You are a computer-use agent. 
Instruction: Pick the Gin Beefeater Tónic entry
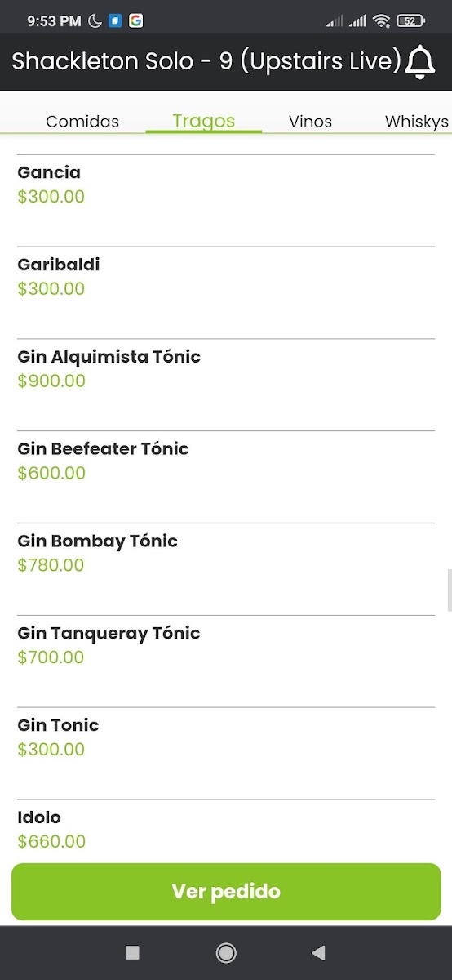[226, 477]
